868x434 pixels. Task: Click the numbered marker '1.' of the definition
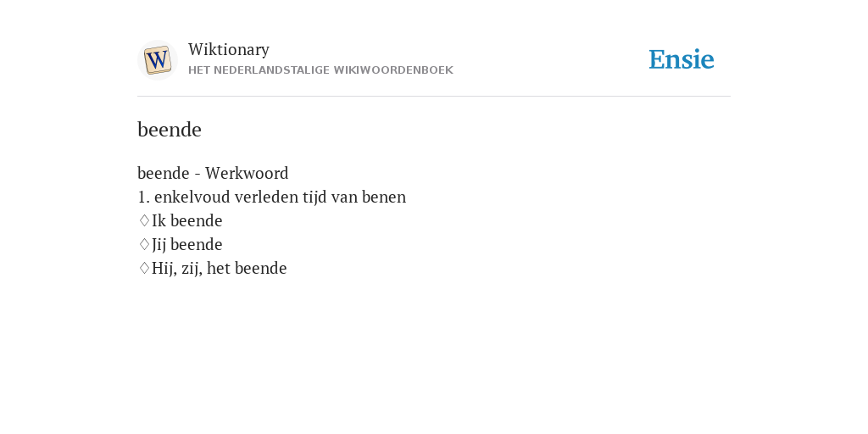144,197
